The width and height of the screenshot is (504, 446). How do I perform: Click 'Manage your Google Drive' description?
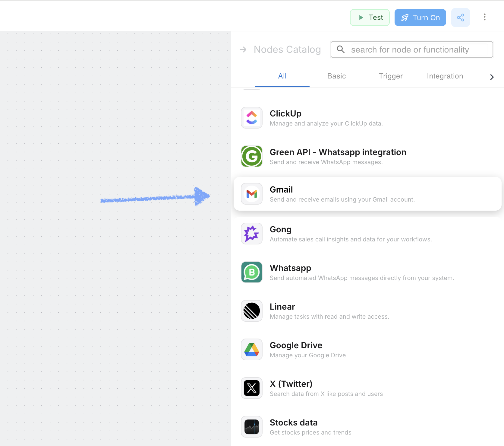tap(308, 355)
